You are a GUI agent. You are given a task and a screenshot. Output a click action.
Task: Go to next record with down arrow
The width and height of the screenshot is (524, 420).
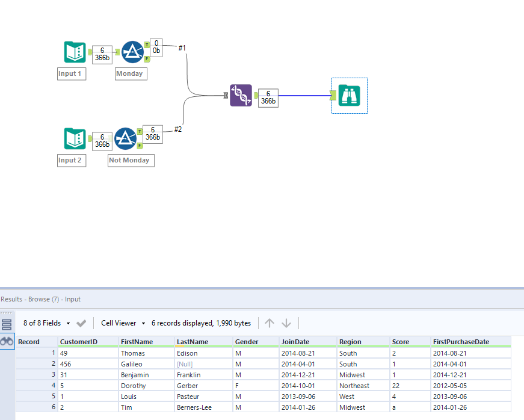click(286, 323)
